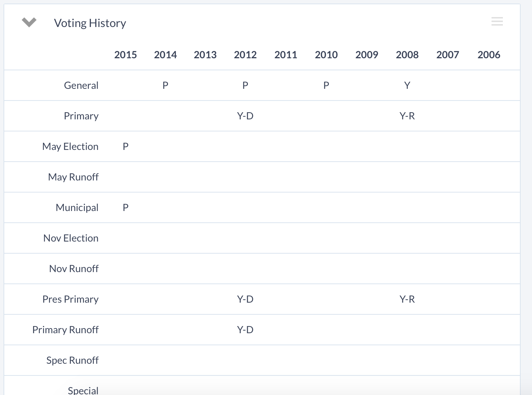Viewport: 532px width, 395px height.
Task: Click the Primary Runoff row label
Action: pos(65,330)
